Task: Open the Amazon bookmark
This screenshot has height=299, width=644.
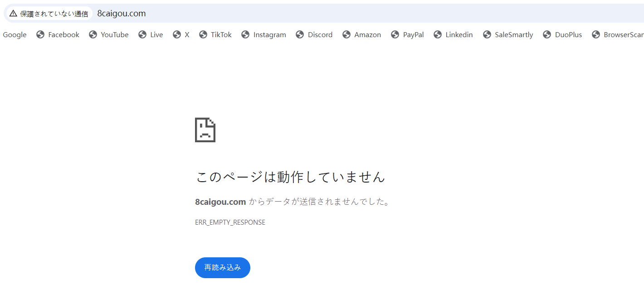Action: coord(361,35)
